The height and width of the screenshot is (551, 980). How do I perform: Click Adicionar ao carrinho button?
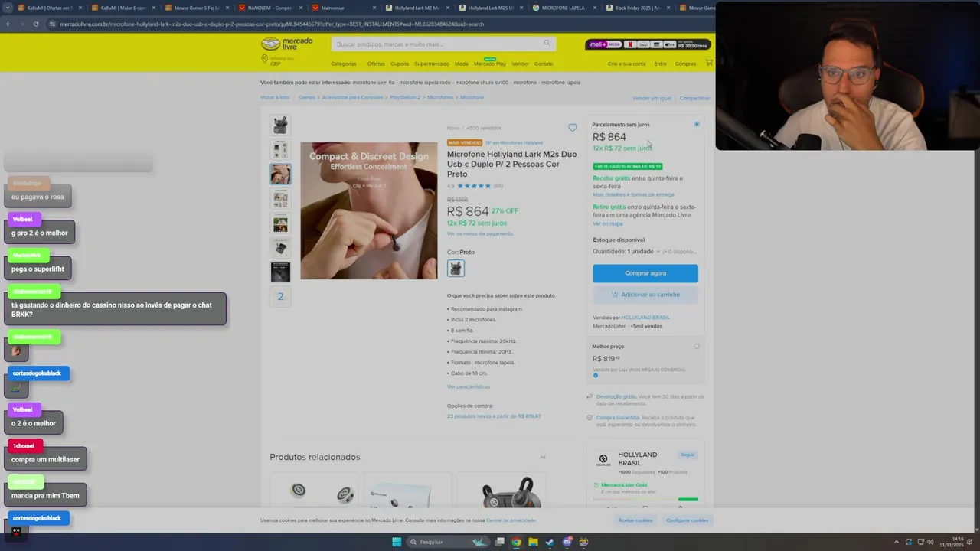pos(645,295)
